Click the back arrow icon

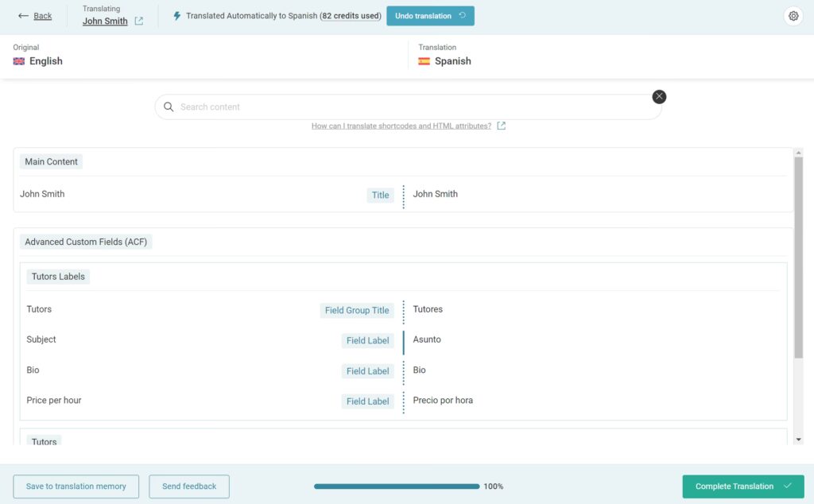point(23,16)
